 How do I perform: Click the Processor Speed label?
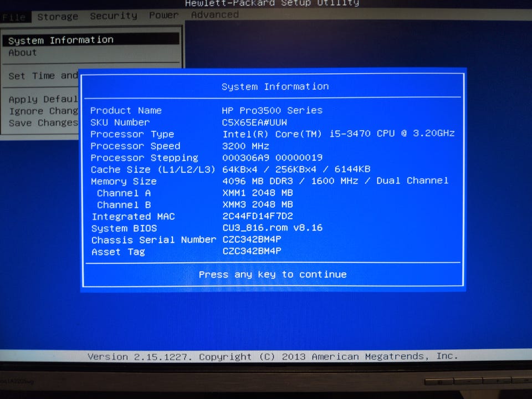tap(135, 146)
